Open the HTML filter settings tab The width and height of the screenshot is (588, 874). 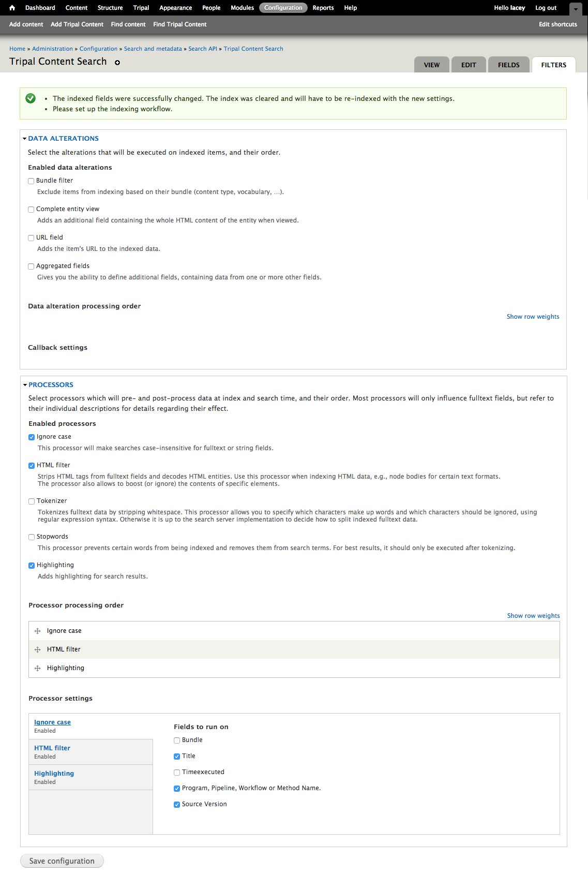[x=52, y=748]
